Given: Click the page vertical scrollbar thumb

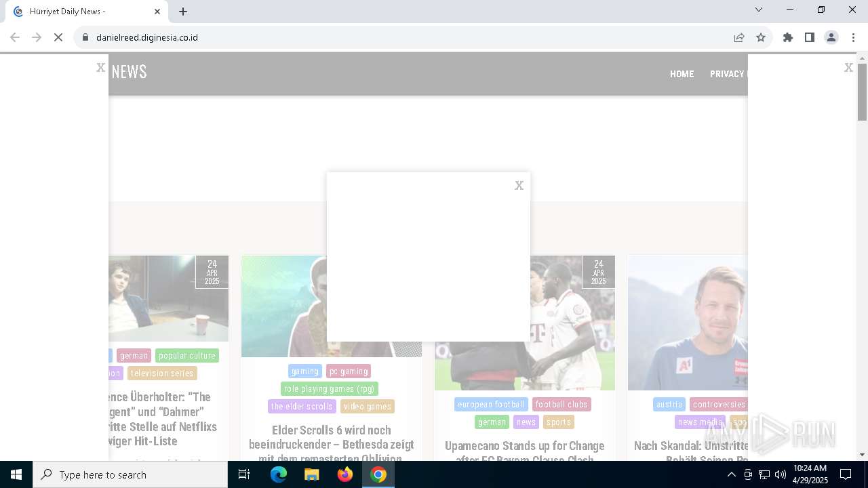Looking at the screenshot, I should coord(862,93).
